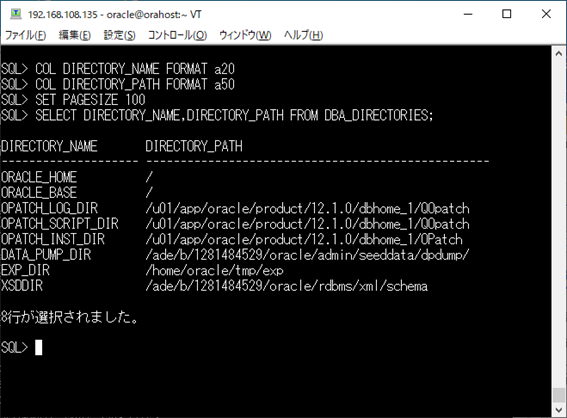Click the scrollbar up arrow
The height and width of the screenshot is (418, 567).
coord(559,54)
